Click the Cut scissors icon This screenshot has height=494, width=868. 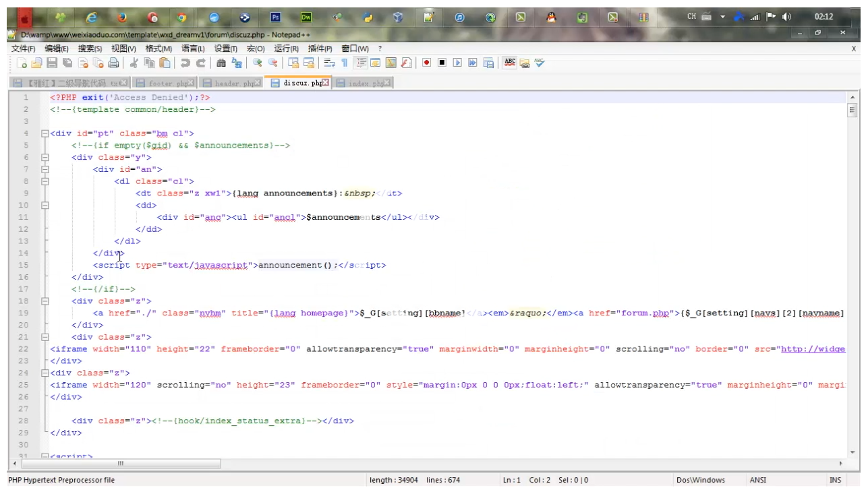click(x=134, y=63)
